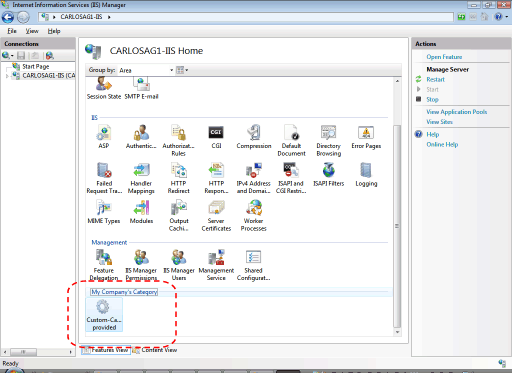
Task: Open Failed Request Tracing feature
Action: pyautogui.click(x=104, y=178)
